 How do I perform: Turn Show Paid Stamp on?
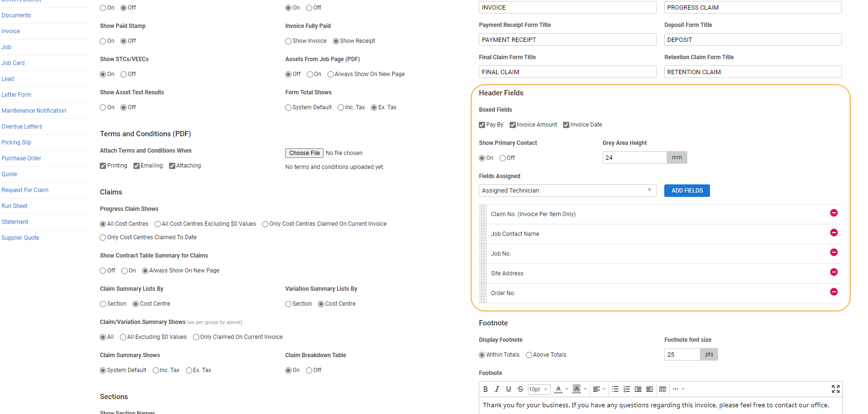(103, 41)
